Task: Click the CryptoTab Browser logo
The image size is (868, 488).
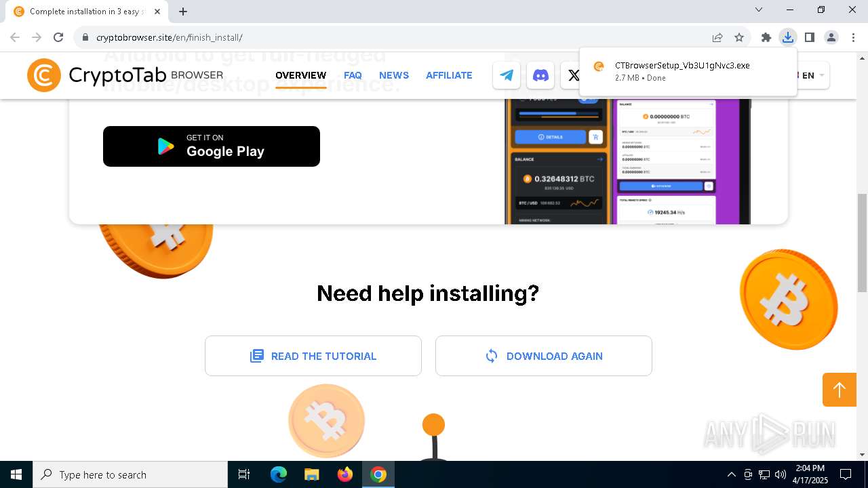Action: click(125, 75)
